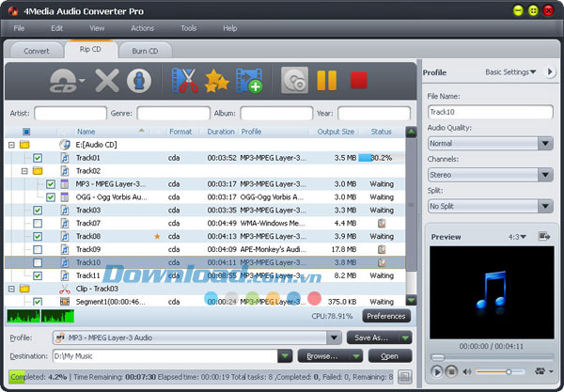The image size is (564, 392).
Task: Click the red X Remove icon
Action: pyautogui.click(x=107, y=81)
